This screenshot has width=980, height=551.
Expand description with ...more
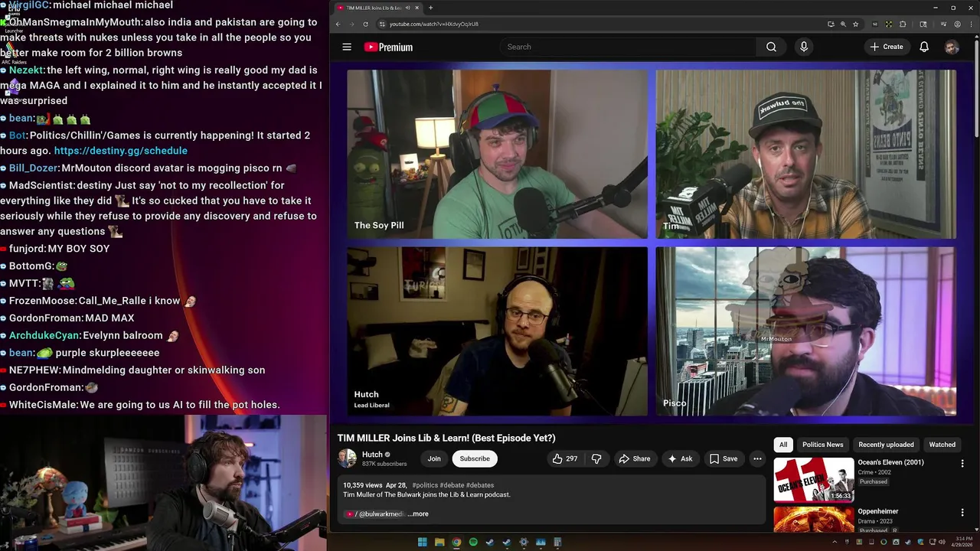418,514
